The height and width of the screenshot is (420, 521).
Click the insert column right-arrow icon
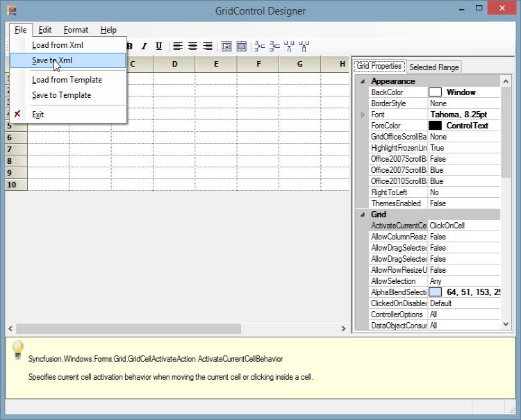click(x=260, y=46)
